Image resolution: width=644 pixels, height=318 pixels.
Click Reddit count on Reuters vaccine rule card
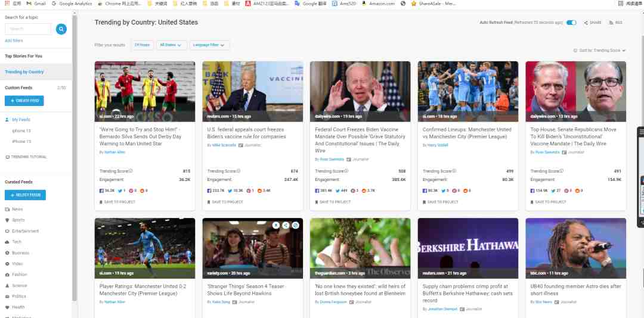coord(264,191)
